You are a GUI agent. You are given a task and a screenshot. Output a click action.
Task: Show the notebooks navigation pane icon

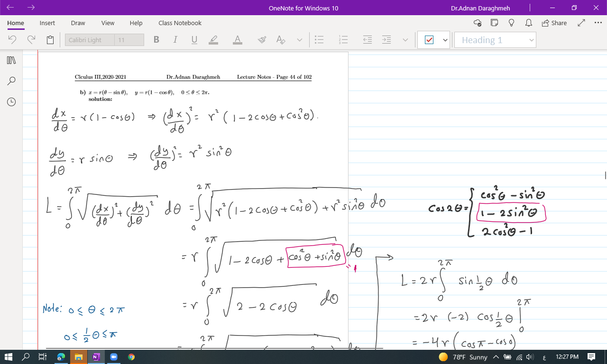pos(11,60)
